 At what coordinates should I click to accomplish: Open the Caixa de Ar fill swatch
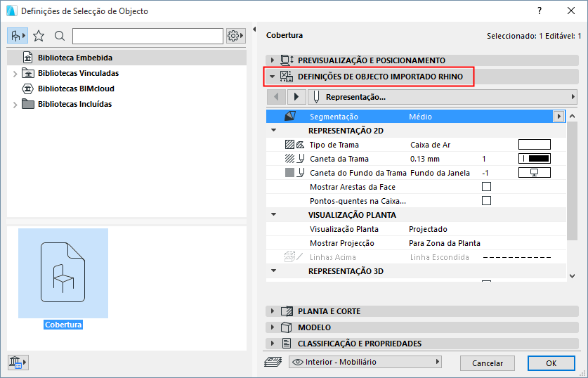[535, 144]
